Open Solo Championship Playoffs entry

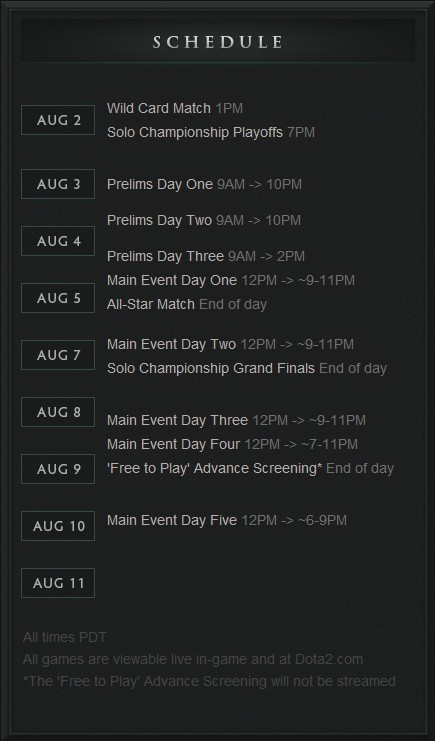pyautogui.click(x=211, y=132)
